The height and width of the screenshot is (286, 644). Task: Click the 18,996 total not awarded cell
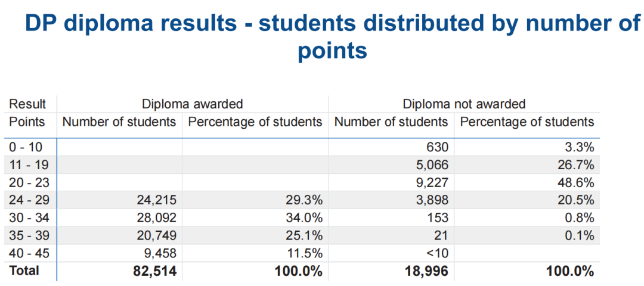pos(426,271)
